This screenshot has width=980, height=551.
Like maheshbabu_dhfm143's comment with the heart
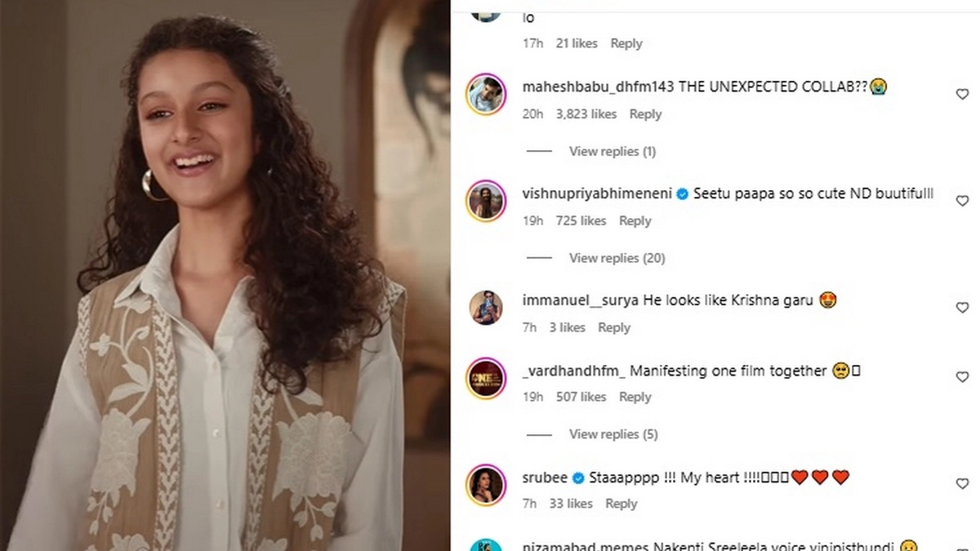coord(962,95)
